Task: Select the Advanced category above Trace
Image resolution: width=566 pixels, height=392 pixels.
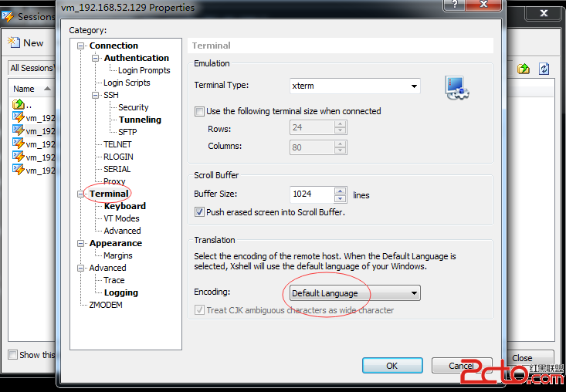Action: pos(107,268)
